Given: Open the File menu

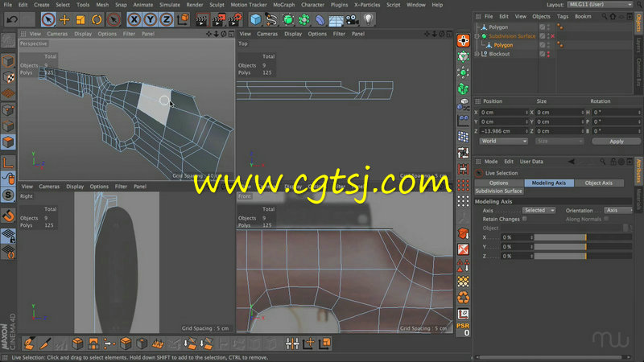Looking at the screenshot, I should [x=8, y=5].
